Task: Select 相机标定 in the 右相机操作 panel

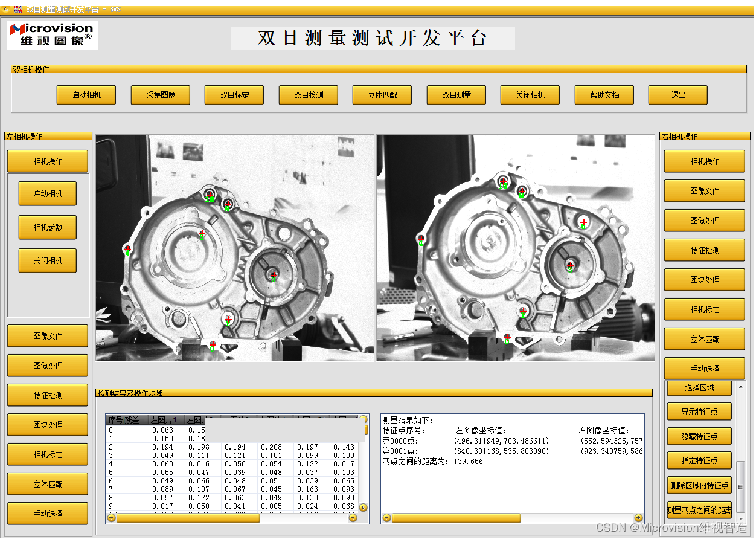Action: coord(705,309)
